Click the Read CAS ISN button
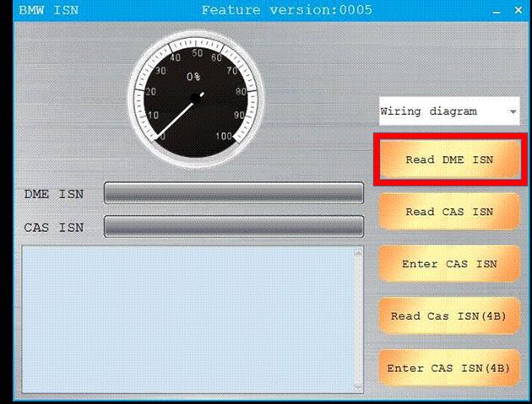 449,212
